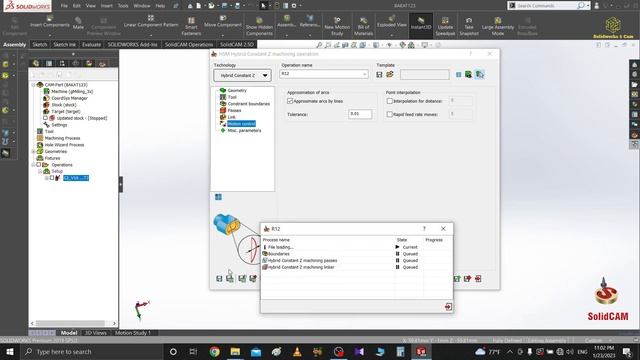
Task: Switch to Evaluate tab
Action: click(x=91, y=44)
